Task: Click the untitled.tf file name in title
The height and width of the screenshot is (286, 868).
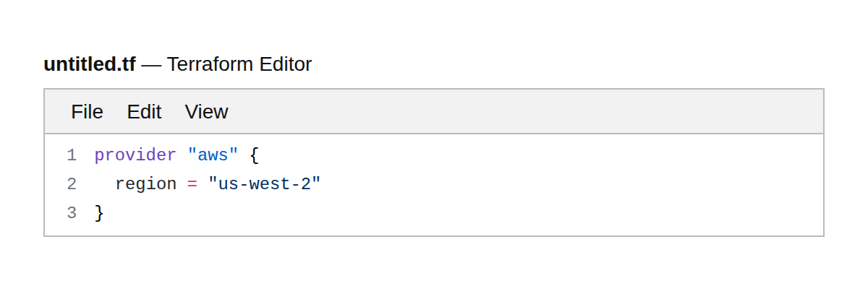Action: (90, 64)
